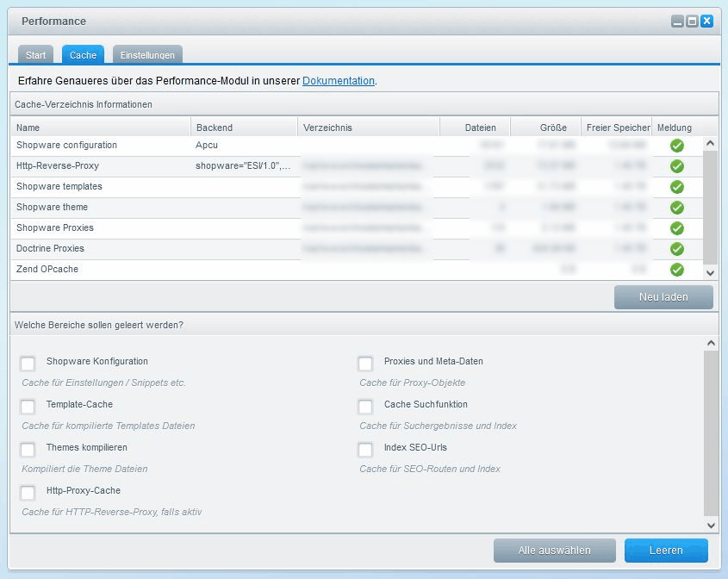
Task: Click the Cache-Verzeichnis Informationen panel header
Action: [x=364, y=104]
